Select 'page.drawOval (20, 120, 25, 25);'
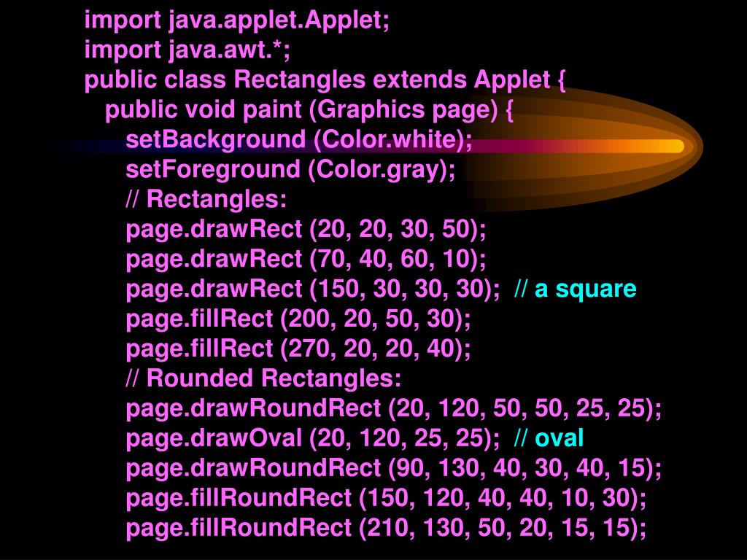The height and width of the screenshot is (560, 747). tap(313, 438)
